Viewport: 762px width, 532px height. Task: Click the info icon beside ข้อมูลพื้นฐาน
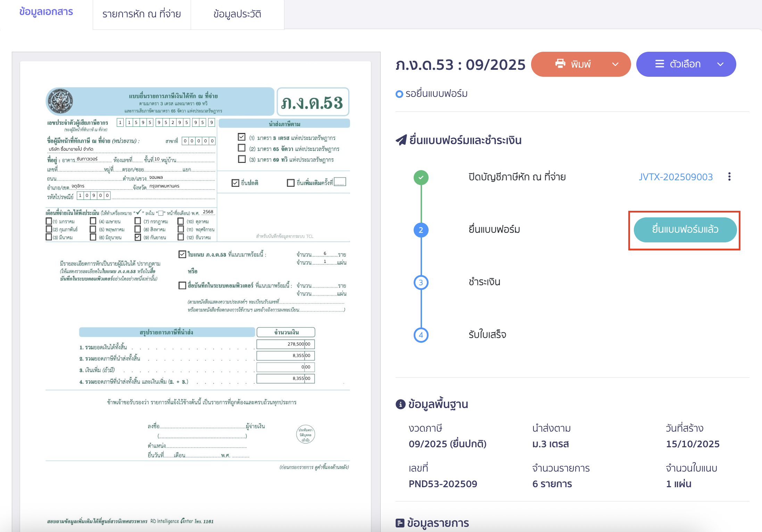click(400, 404)
